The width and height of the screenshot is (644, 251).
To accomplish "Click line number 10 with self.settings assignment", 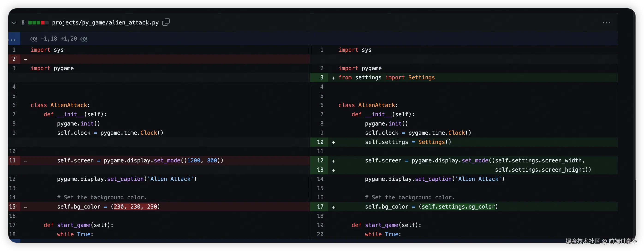I will pyautogui.click(x=320, y=142).
